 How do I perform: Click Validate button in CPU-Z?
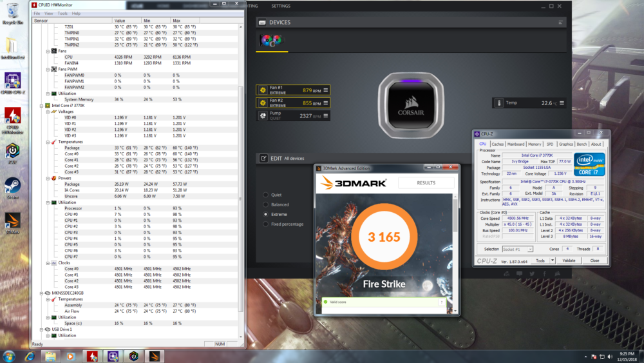(x=569, y=260)
